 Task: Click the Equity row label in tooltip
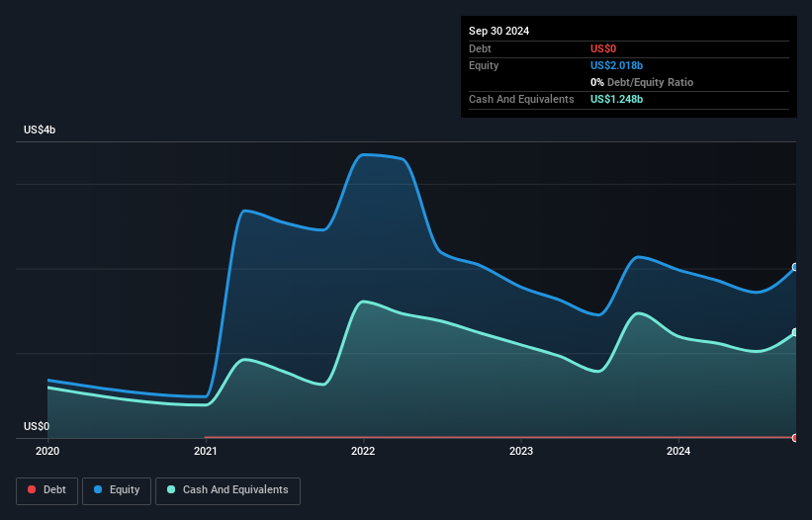pyautogui.click(x=484, y=65)
